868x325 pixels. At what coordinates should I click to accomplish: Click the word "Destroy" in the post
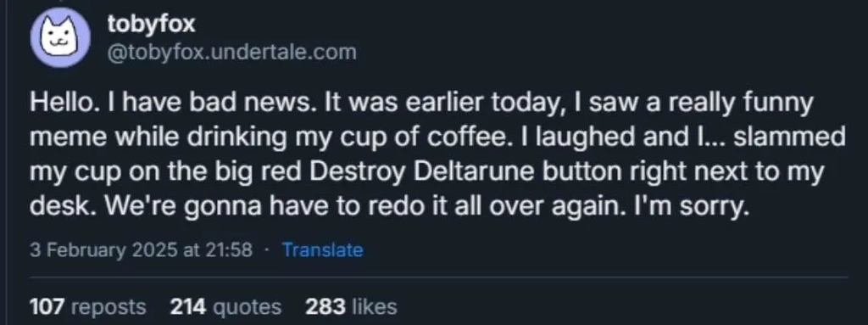pyautogui.click(x=357, y=173)
